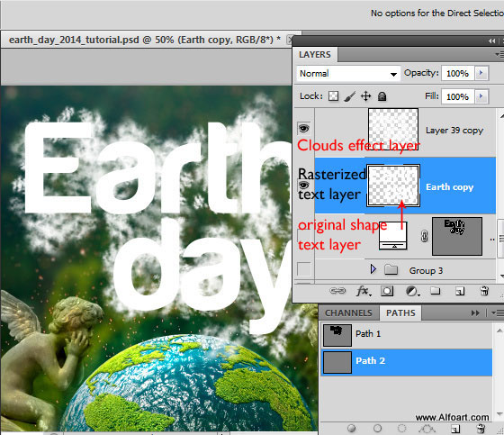Click the fx add layer style icon
504x435 pixels.
[364, 291]
